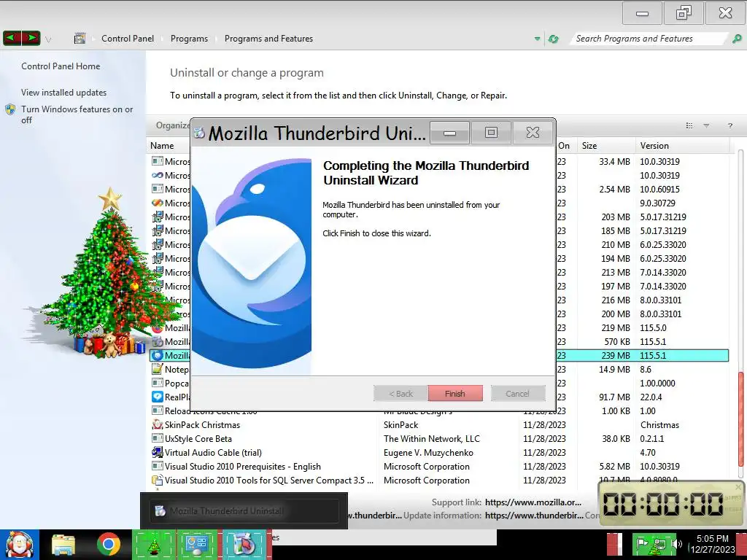Click the Back button in the wizard

(400, 394)
